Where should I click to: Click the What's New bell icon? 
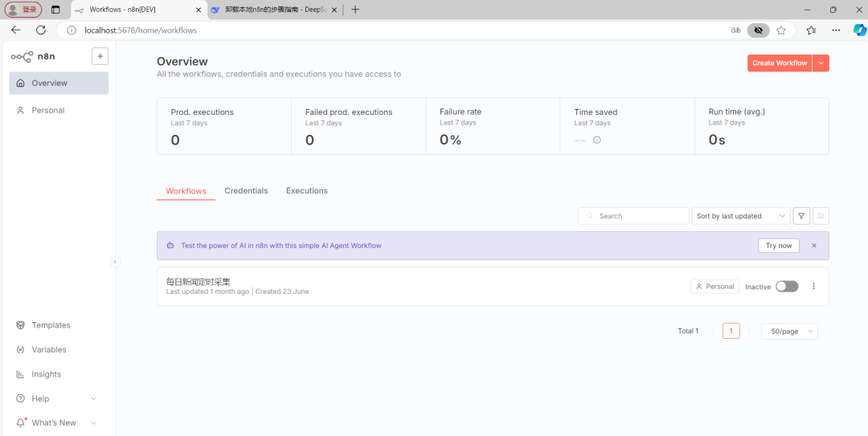tap(21, 422)
